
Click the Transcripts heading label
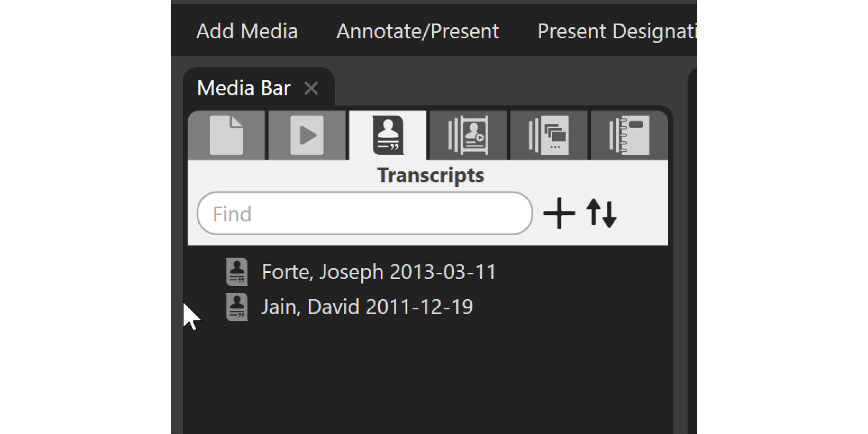coord(430,175)
